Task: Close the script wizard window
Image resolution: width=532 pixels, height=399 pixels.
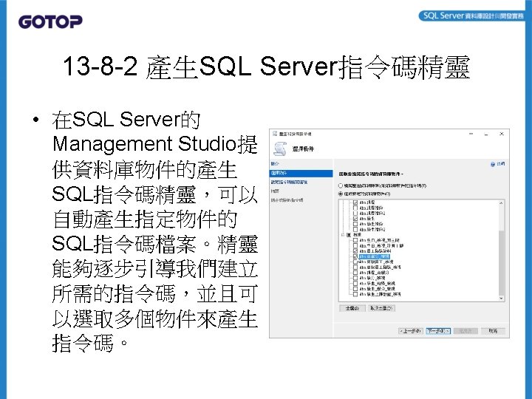Action: 502,134
